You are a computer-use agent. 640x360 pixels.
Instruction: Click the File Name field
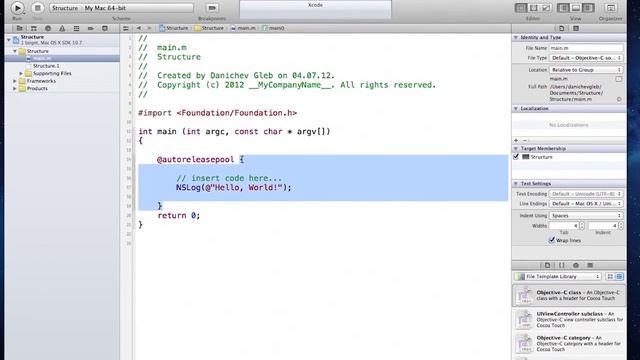(586, 48)
